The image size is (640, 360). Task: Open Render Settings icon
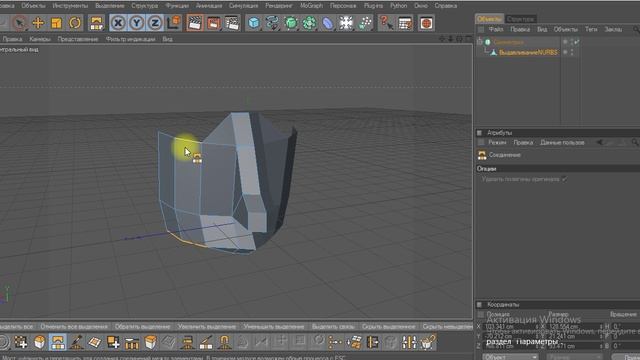(x=232, y=23)
